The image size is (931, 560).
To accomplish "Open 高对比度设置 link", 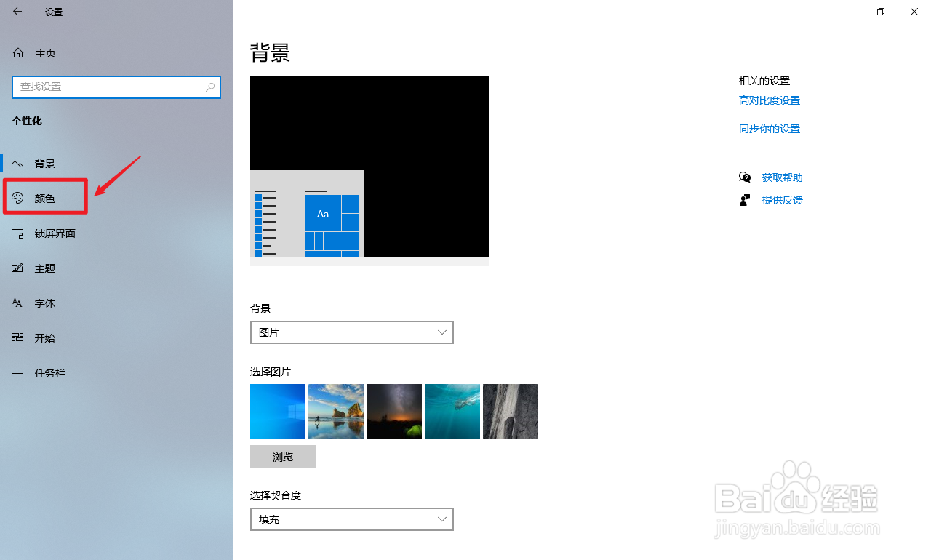I will pos(770,100).
